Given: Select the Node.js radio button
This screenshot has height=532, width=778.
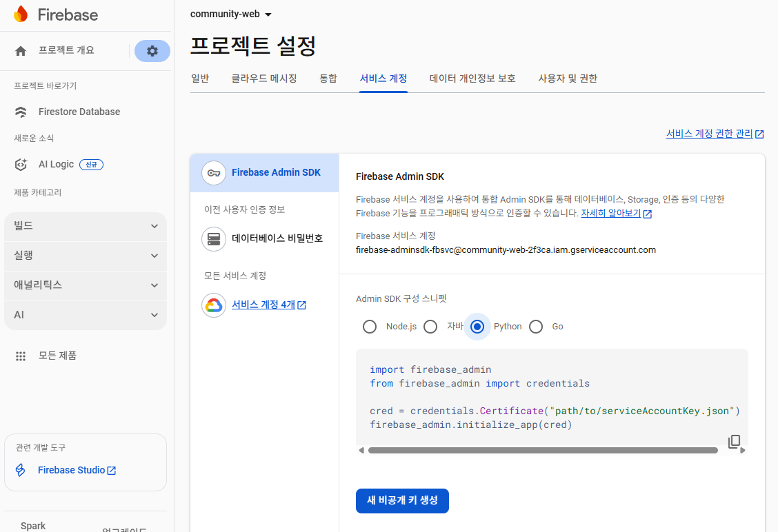Looking at the screenshot, I should tap(370, 327).
